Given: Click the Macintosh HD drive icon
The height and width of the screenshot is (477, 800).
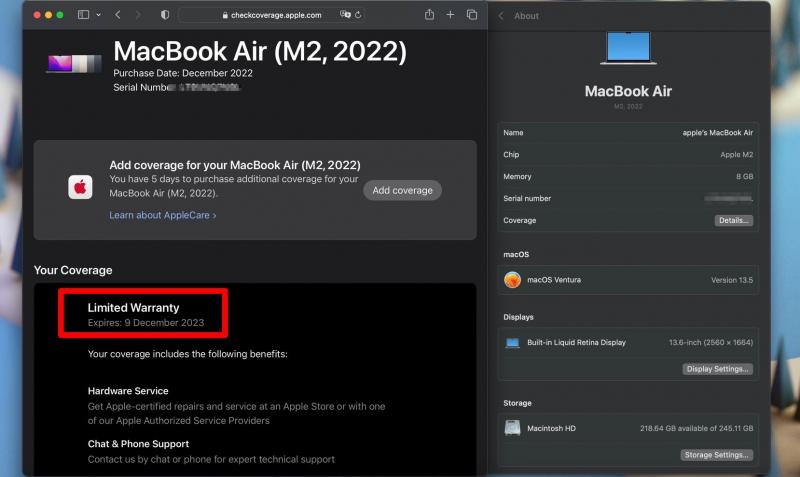Looking at the screenshot, I should click(x=512, y=428).
